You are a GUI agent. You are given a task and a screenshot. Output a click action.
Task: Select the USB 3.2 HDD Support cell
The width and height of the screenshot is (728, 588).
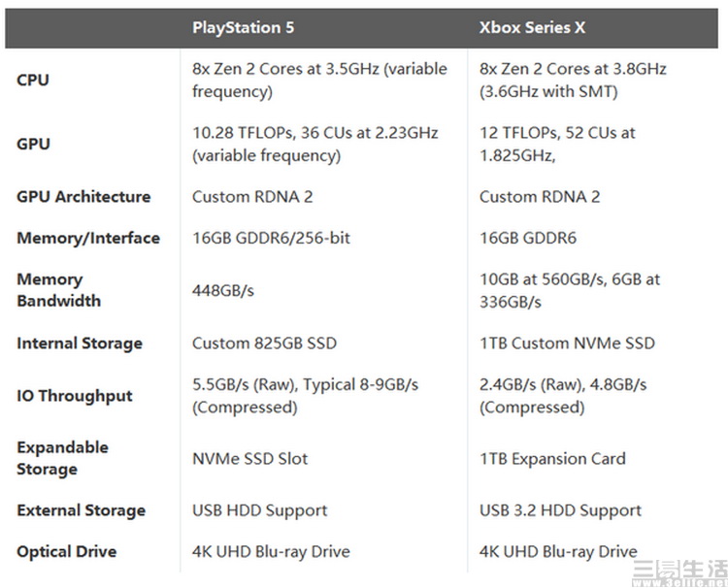560,510
